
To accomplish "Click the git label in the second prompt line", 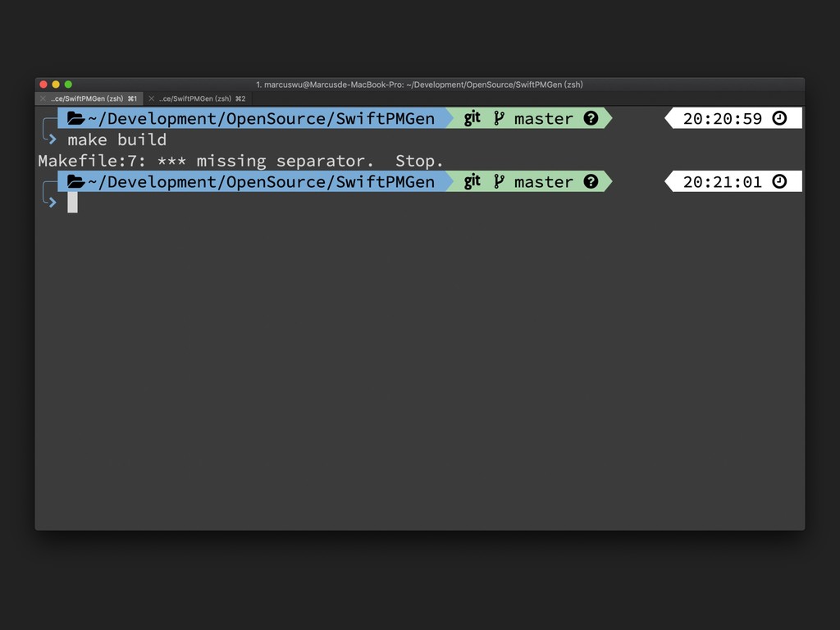I will (x=472, y=181).
